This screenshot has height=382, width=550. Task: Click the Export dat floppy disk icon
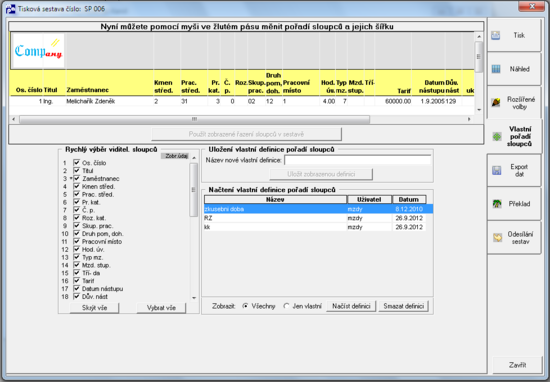pos(497,170)
